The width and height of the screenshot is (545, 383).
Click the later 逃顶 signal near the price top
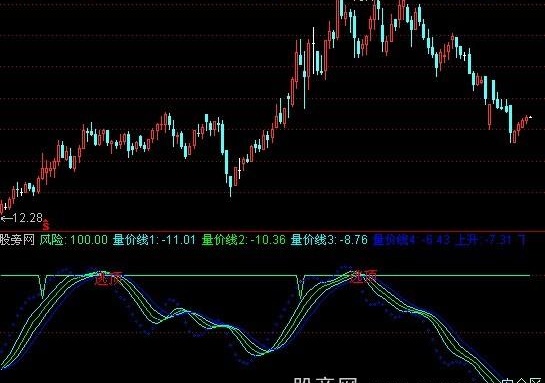364,277
